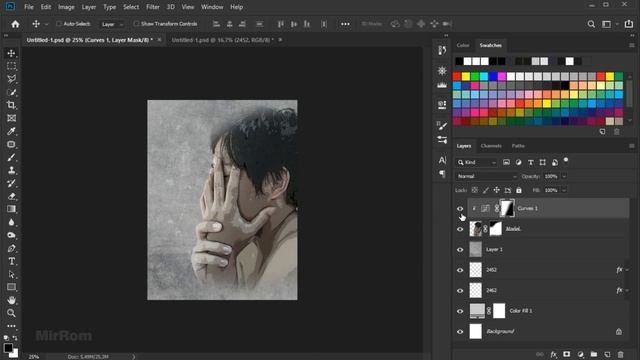The height and width of the screenshot is (360, 640).
Task: Click the foreground color box
Action: point(8,348)
